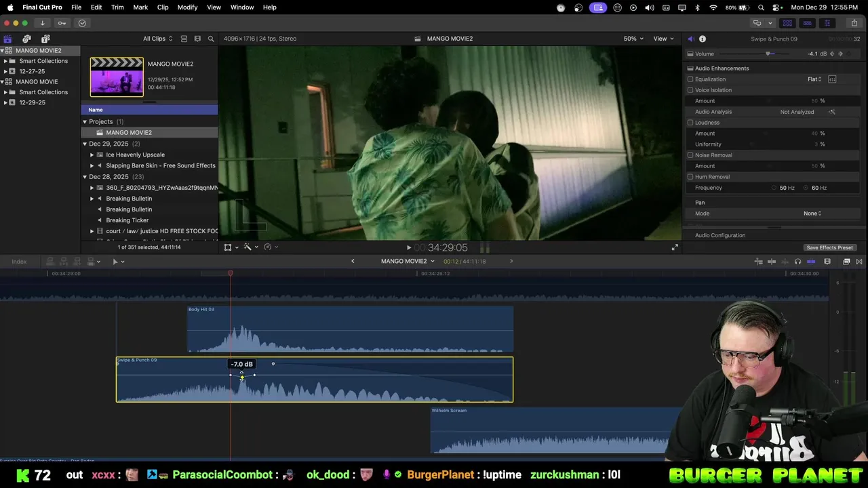
Task: Add a Volume keyframe diamond
Action: 841,54
